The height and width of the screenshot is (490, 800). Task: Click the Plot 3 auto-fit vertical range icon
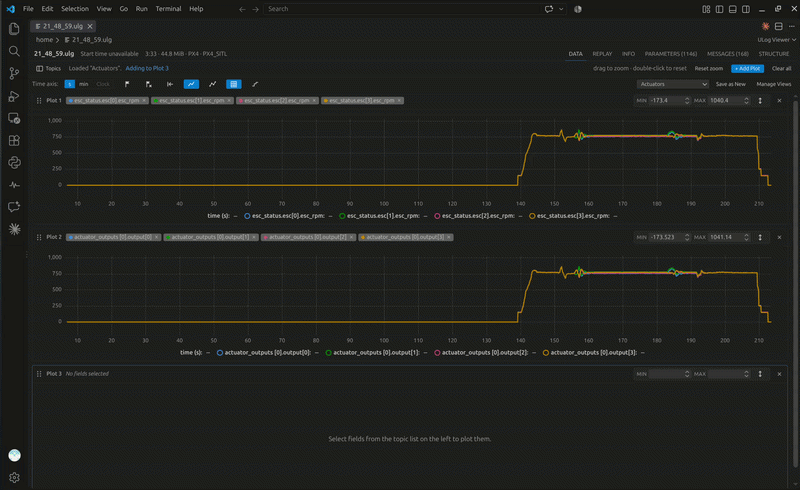click(x=760, y=374)
